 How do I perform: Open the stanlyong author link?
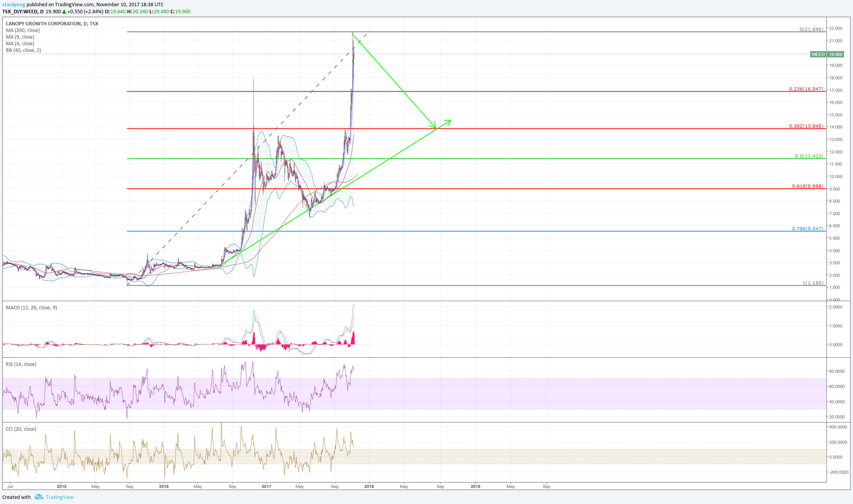[14, 5]
